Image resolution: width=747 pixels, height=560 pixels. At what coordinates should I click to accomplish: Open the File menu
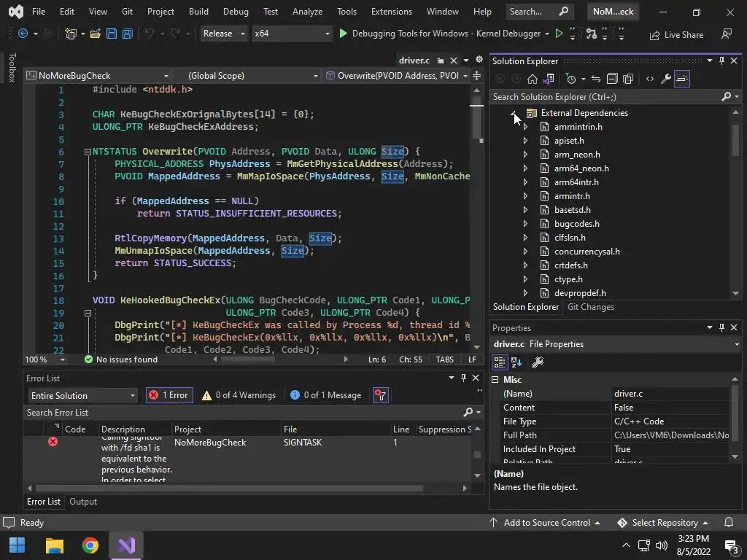pyautogui.click(x=39, y=12)
